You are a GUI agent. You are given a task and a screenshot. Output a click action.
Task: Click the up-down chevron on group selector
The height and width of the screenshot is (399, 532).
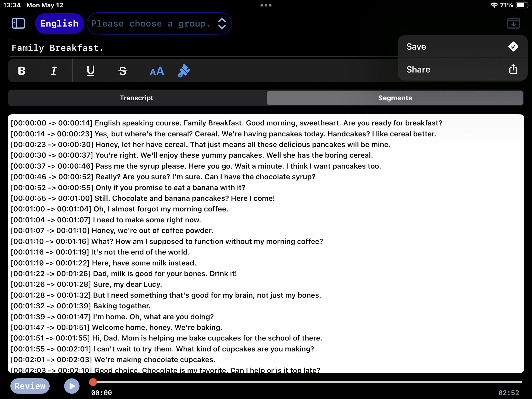pos(222,24)
